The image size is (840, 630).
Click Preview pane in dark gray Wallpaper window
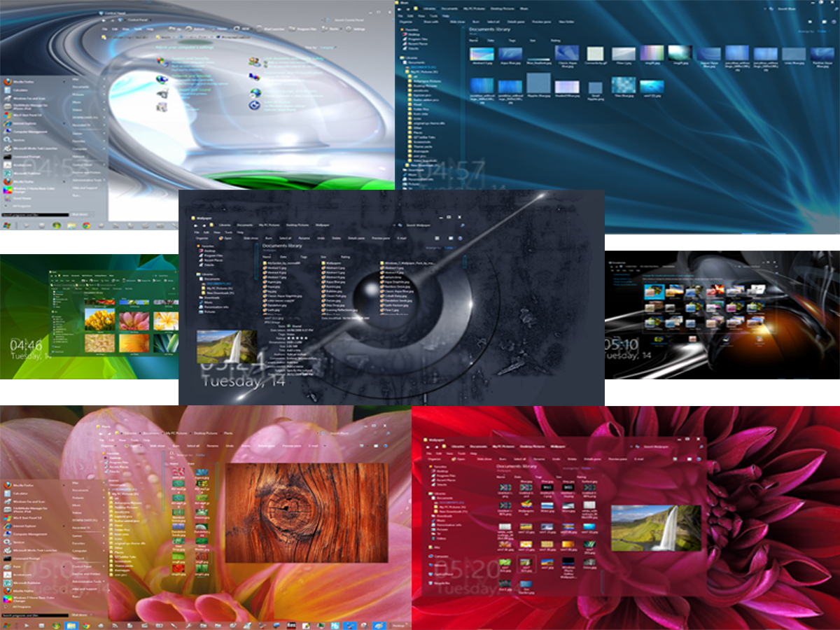pyautogui.click(x=380, y=238)
